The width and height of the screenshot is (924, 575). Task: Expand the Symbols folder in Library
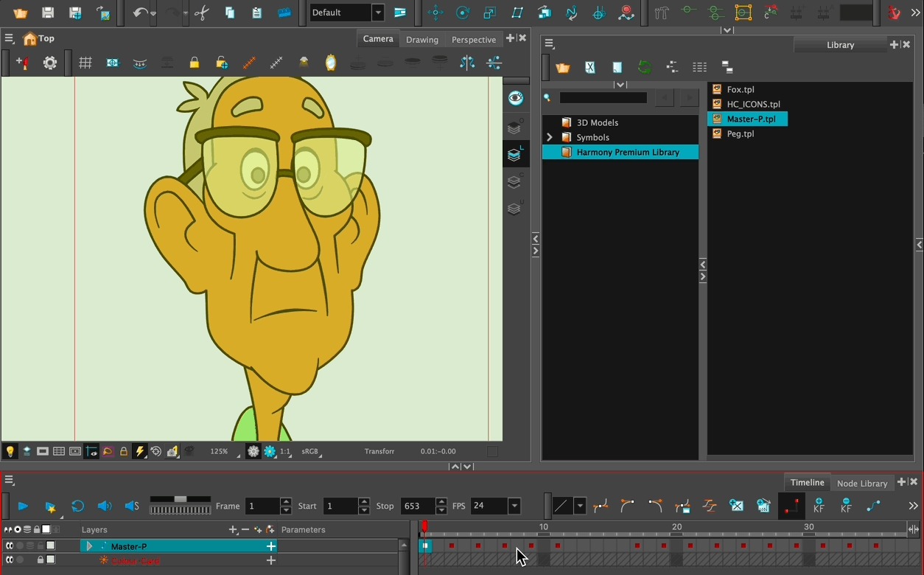click(x=549, y=137)
